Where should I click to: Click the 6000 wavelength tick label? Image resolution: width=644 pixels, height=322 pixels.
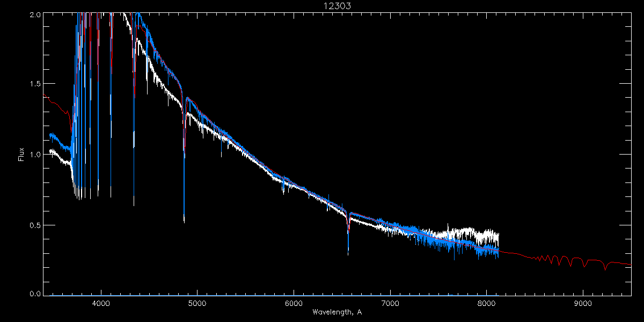[294, 304]
